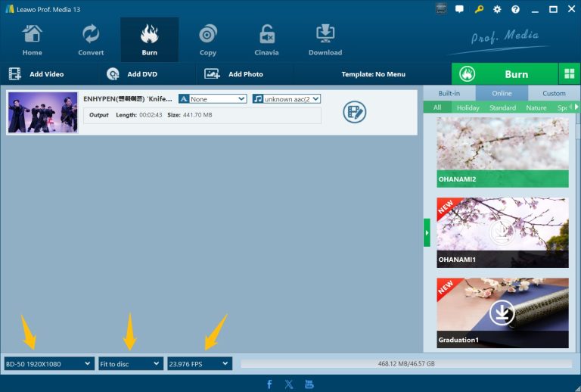Switch to Custom templates tab
Viewport: 581px width, 392px height.
[x=554, y=93]
